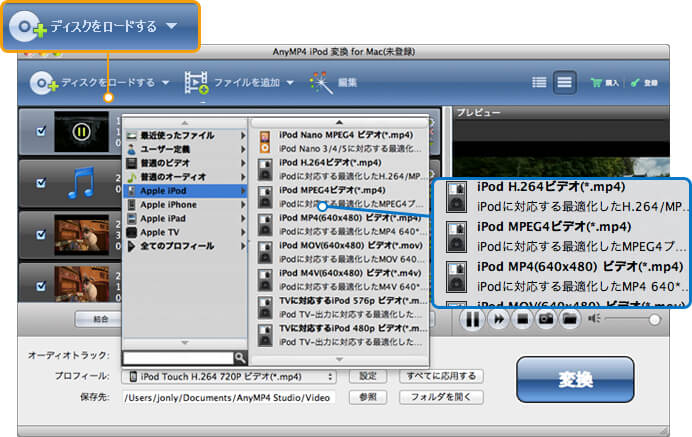Screen dimensions: 692x437
Task: Uncheck the first video item checkbox
Action: (41, 131)
